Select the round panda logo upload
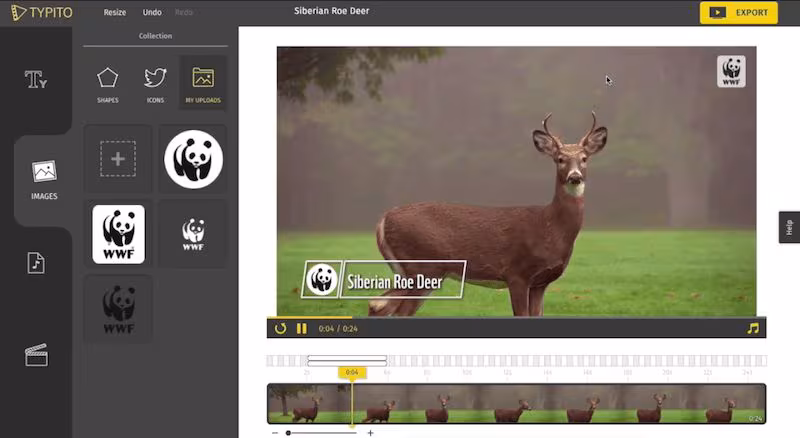 [x=193, y=159]
